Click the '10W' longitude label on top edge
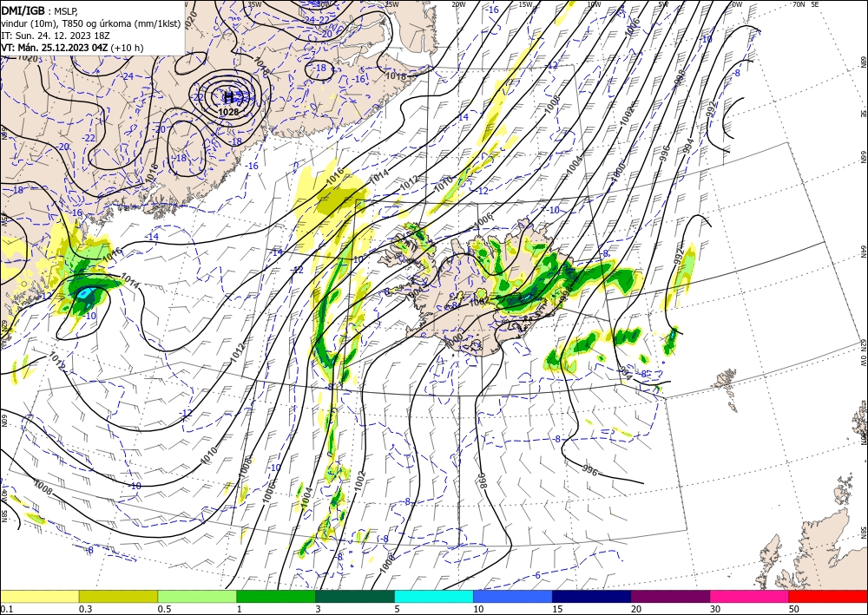The height and width of the screenshot is (615, 868). click(594, 3)
